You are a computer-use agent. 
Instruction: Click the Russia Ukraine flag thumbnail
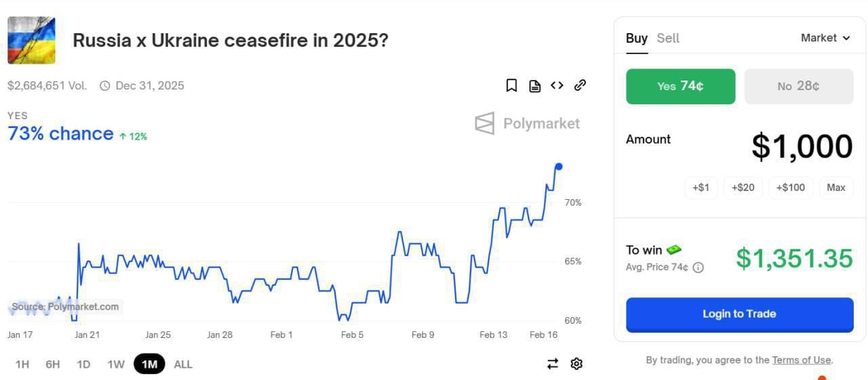31,41
